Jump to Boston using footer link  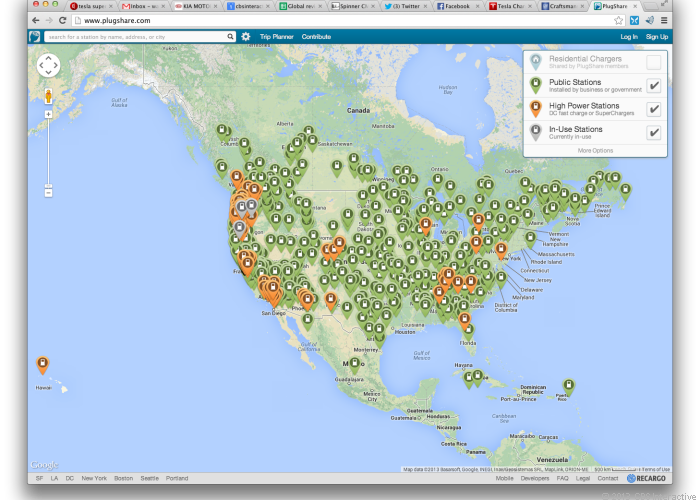coord(123,478)
